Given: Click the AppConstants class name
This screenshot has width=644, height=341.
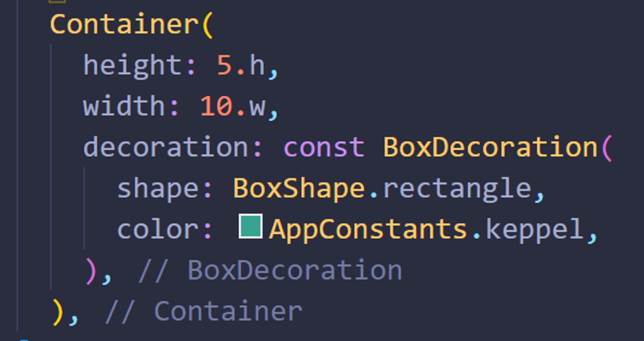Looking at the screenshot, I should [368, 230].
